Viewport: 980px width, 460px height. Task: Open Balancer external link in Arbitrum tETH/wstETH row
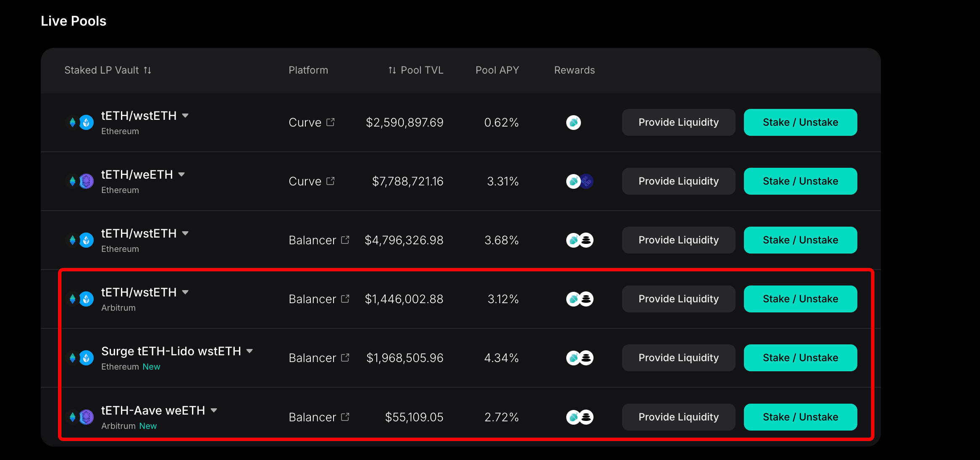[x=345, y=299]
